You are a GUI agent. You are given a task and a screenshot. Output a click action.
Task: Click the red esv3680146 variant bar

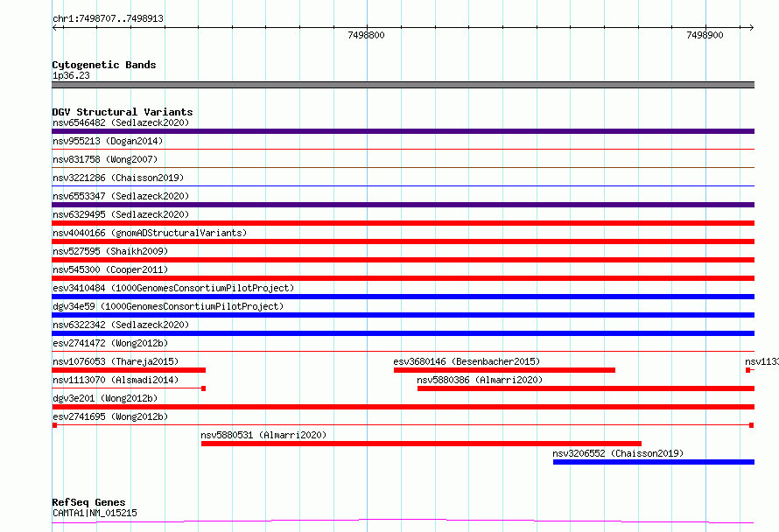click(x=504, y=370)
